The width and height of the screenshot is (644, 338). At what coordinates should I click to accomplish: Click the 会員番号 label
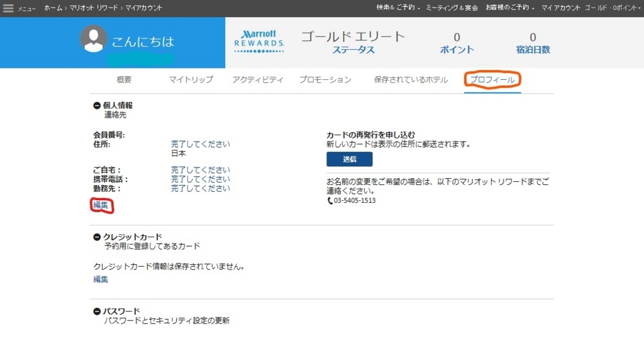pos(109,135)
